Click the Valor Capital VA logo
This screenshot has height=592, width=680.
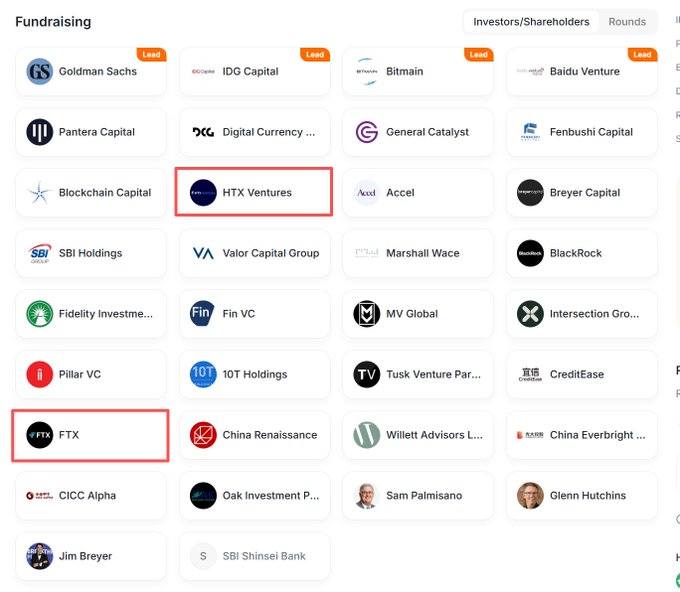click(203, 253)
